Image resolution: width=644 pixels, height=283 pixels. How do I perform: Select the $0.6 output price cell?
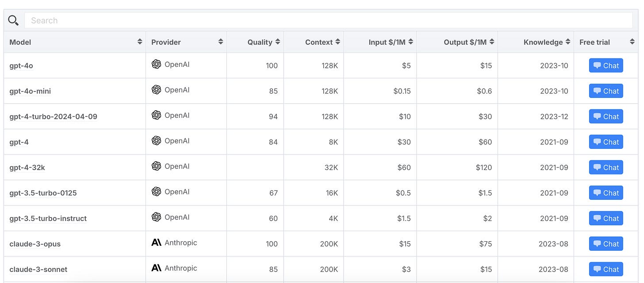[457, 91]
